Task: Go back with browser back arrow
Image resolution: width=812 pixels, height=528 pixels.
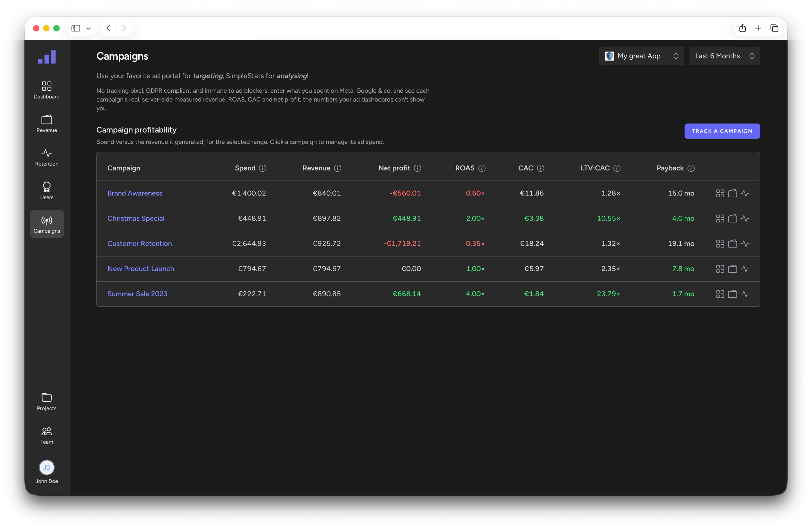Action: tap(108, 28)
